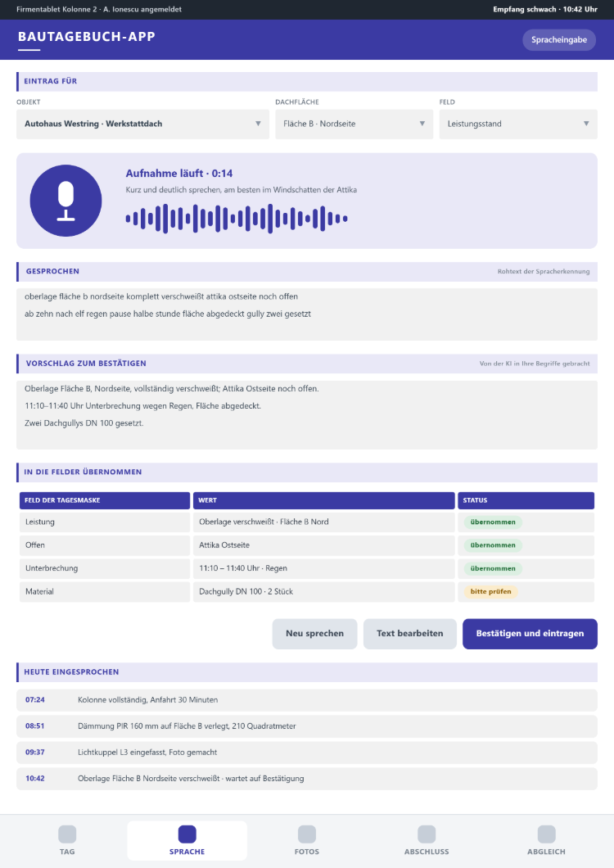Open the Feld dropdown Leistungsstand
614x868 pixels.
(x=518, y=124)
